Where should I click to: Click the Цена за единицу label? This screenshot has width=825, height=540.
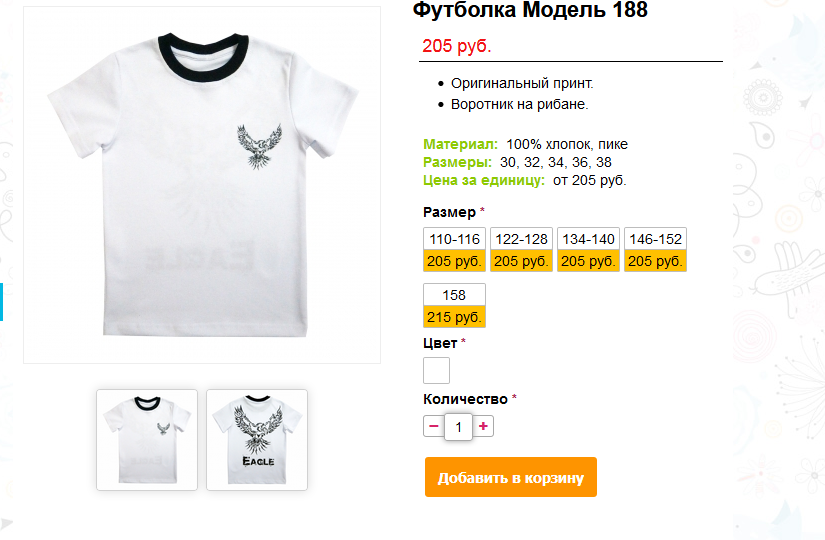484,180
